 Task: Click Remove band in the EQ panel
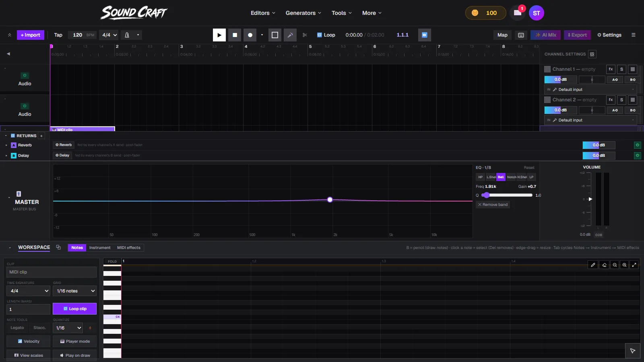pyautogui.click(x=493, y=205)
